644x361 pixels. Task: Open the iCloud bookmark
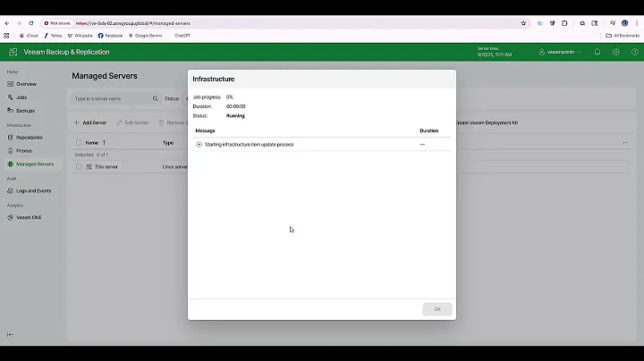coord(29,36)
